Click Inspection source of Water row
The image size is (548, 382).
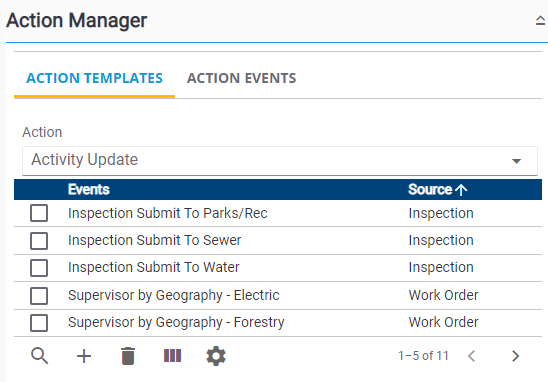tap(441, 267)
